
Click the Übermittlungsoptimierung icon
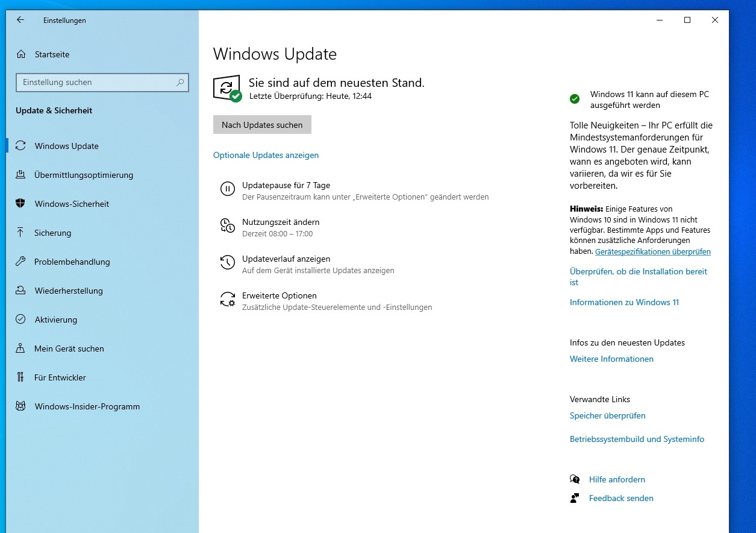(20, 175)
